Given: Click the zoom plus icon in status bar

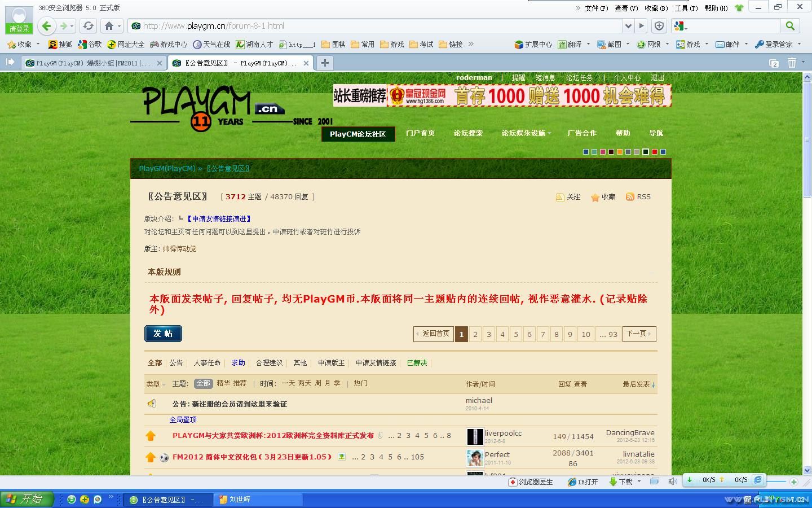Looking at the screenshot, I should pyautogui.click(x=794, y=482).
